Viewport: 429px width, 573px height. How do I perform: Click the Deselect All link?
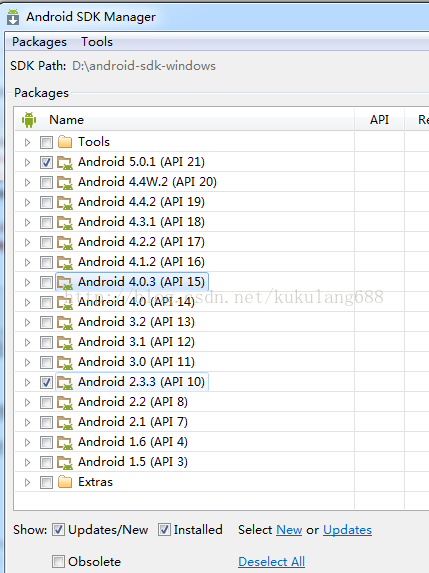pyautogui.click(x=272, y=561)
